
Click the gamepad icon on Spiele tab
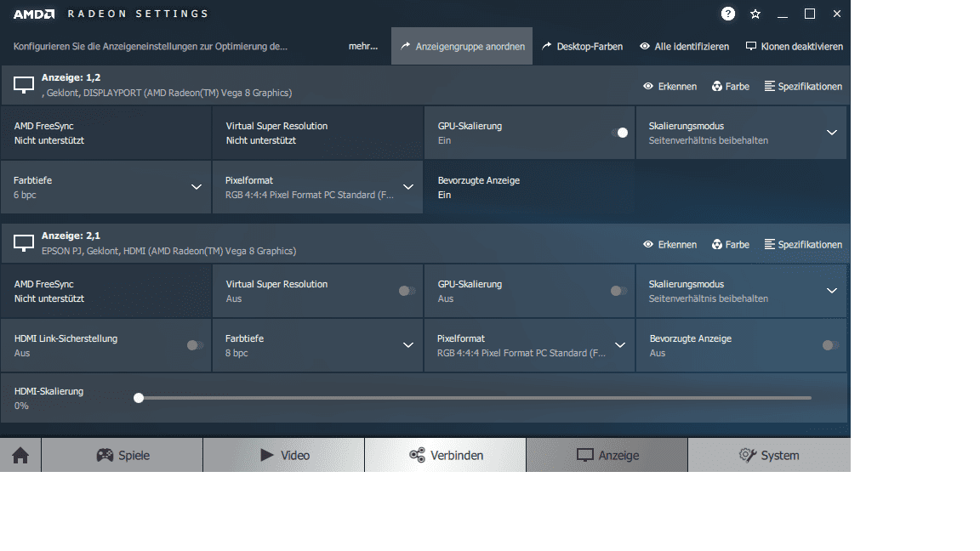coord(105,456)
